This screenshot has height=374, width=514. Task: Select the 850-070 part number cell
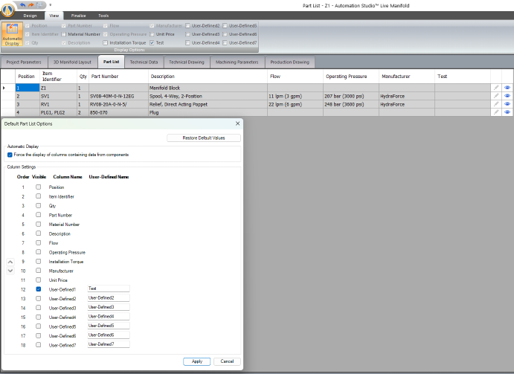[118, 113]
